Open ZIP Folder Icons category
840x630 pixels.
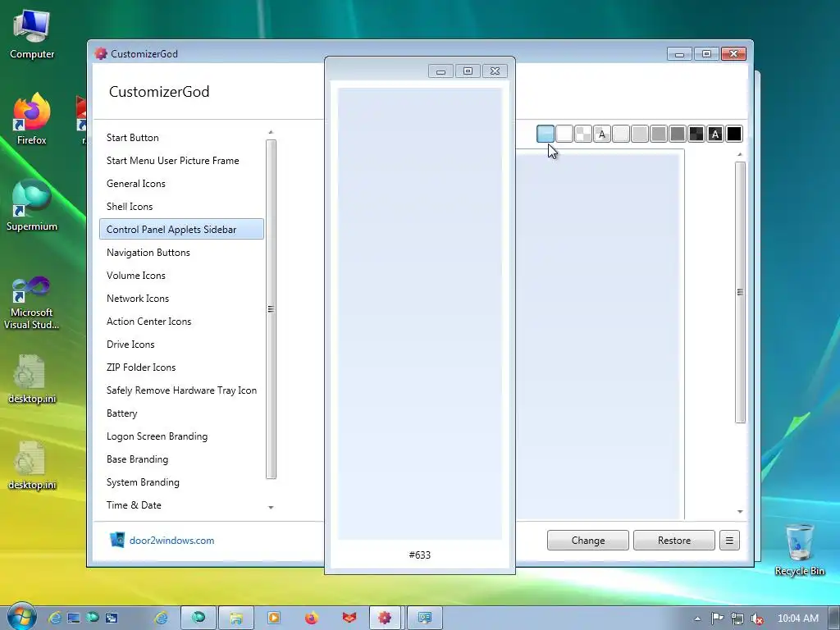click(181, 367)
